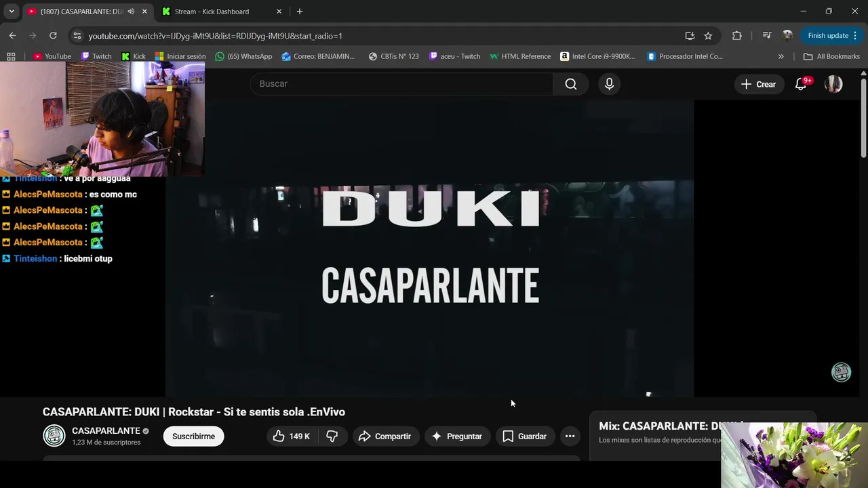Viewport: 868px width, 488px height.
Task: Click the flowers thumbnail overlay
Action: pyautogui.click(x=794, y=455)
